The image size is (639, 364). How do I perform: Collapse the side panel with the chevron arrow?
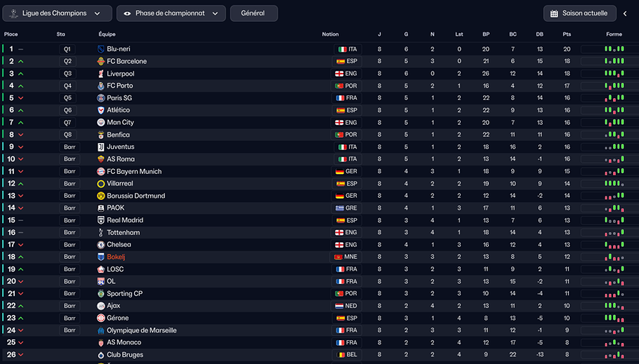625,13
